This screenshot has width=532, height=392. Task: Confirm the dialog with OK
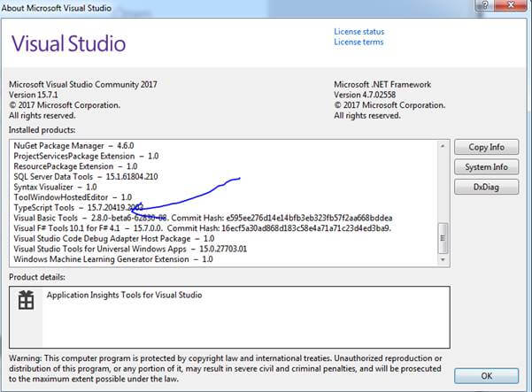486,376
